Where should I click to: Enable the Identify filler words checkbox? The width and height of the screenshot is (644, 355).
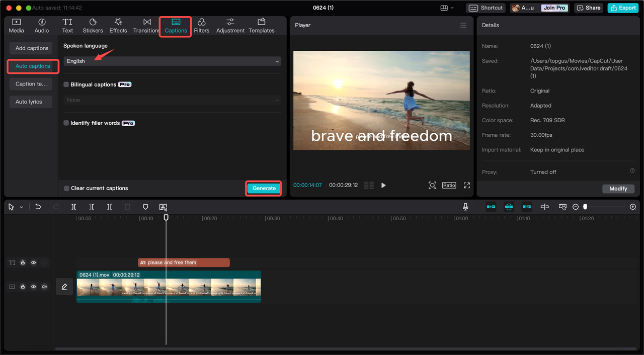coord(66,123)
